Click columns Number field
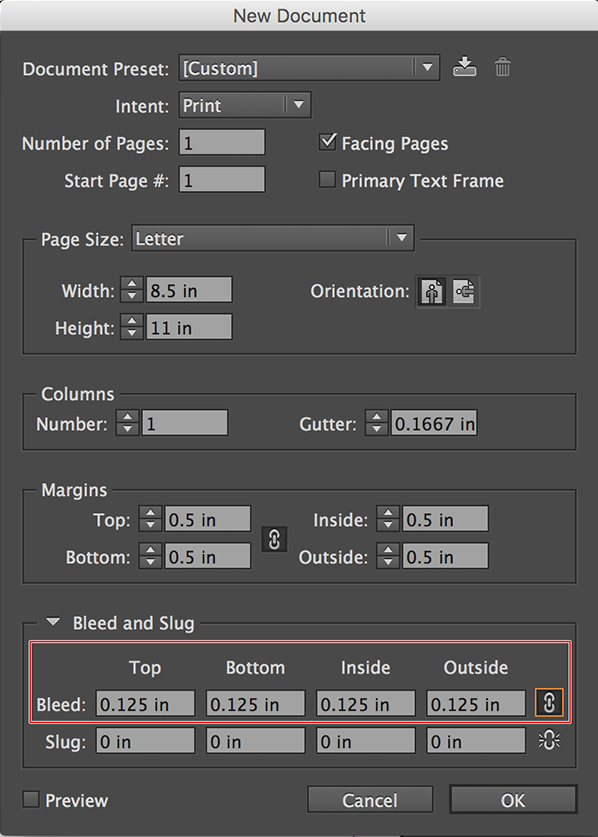 pyautogui.click(x=184, y=423)
